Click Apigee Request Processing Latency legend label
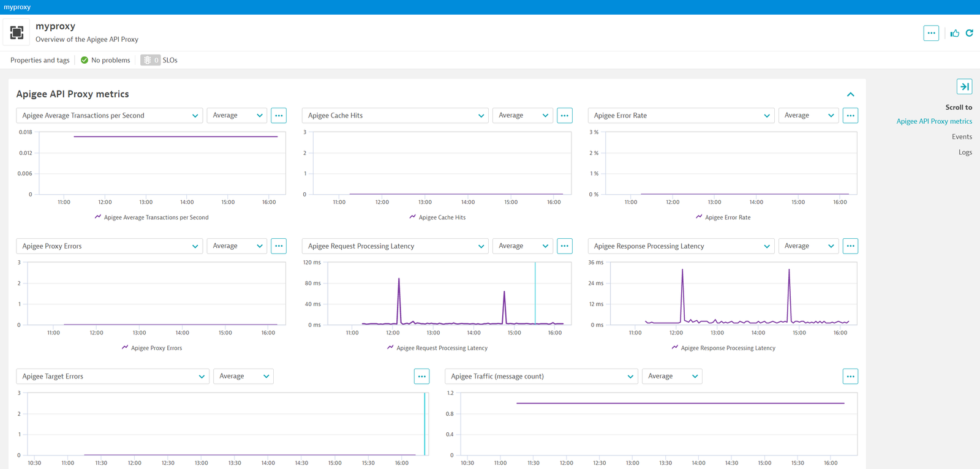This screenshot has height=469, width=980. 442,348
